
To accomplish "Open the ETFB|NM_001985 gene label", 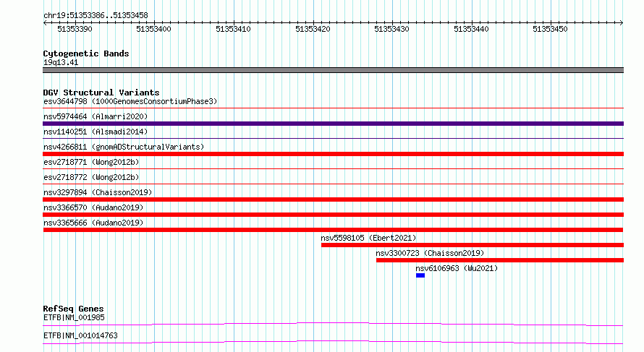I will click(74, 317).
